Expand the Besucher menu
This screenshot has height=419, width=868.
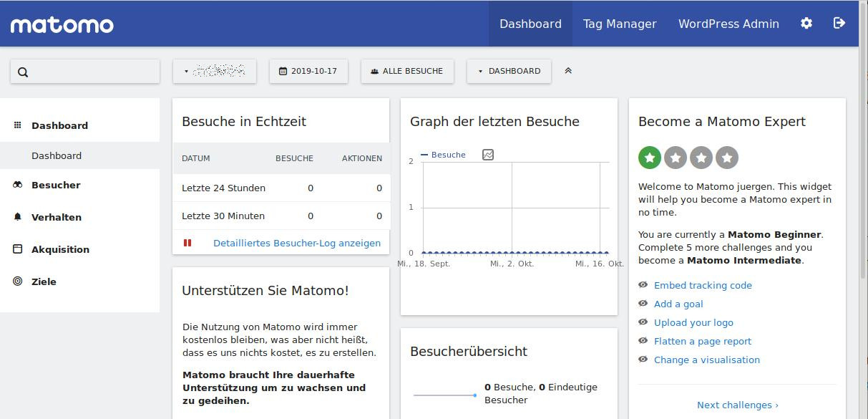coord(56,185)
